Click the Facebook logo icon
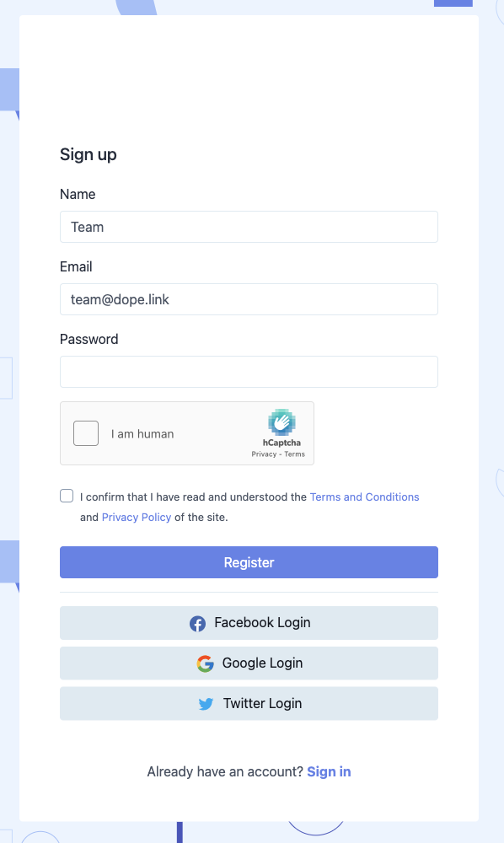Screen dimensions: 504x843 [197, 624]
